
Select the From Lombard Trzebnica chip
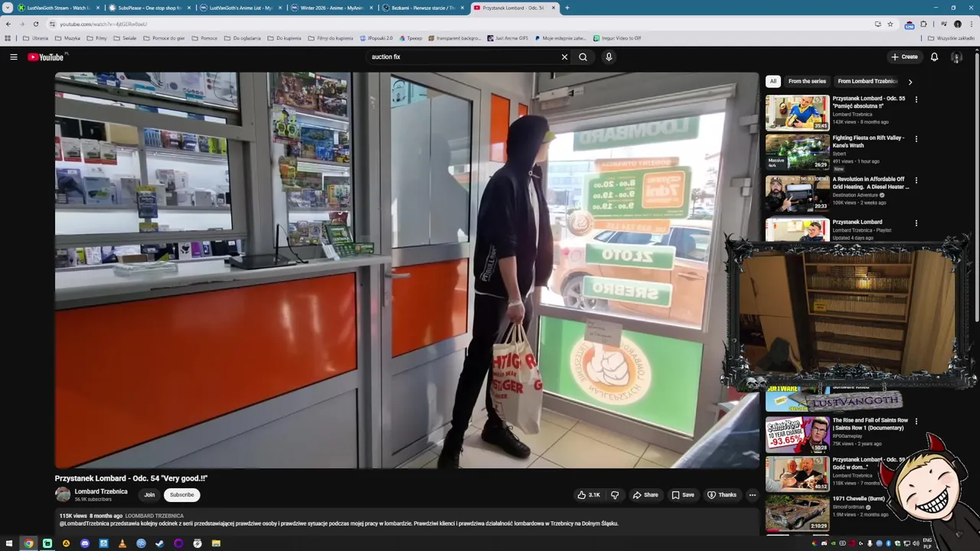click(x=867, y=81)
